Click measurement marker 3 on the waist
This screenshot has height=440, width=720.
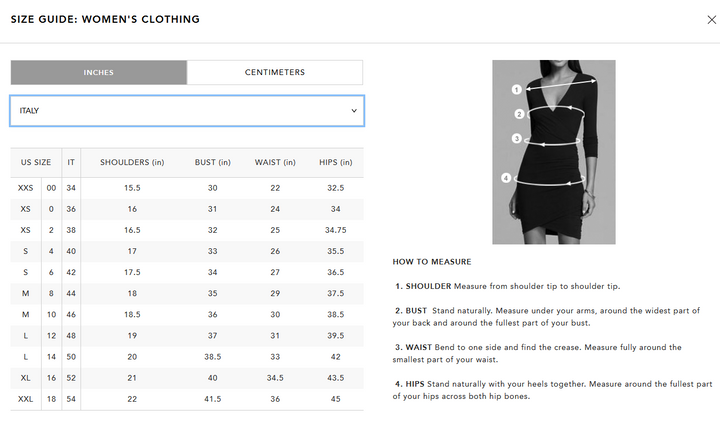517,138
